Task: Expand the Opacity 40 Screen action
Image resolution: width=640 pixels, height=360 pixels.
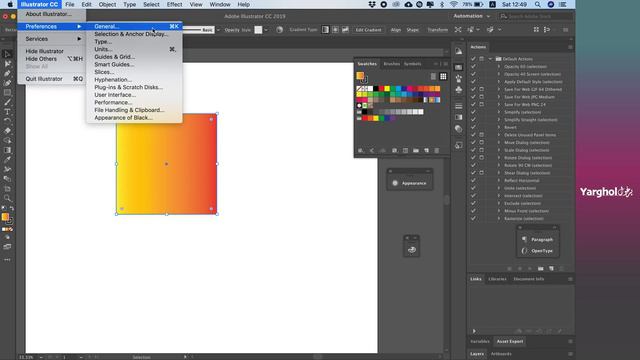Action: pyautogui.click(x=498, y=74)
